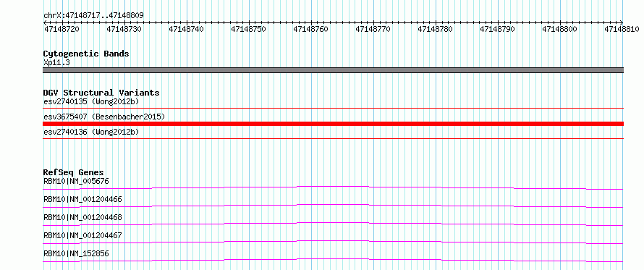Open the RBM10|NM_001204466 transcript

pos(82,199)
